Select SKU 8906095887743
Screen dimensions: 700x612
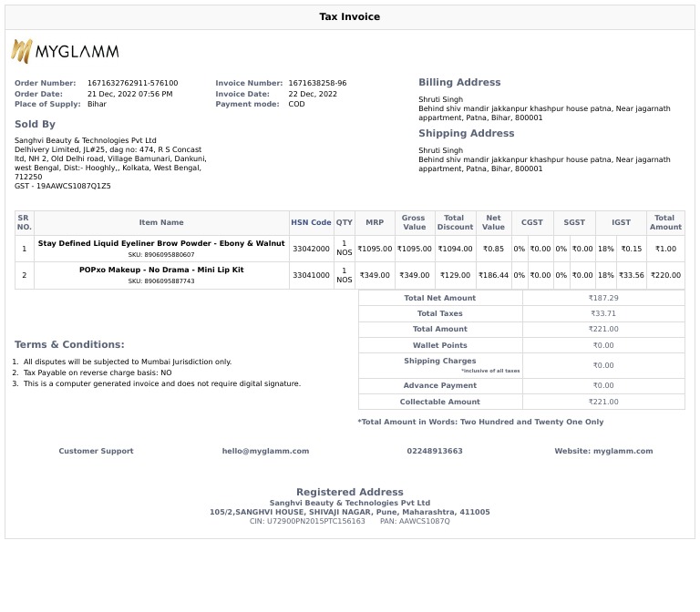(161, 281)
